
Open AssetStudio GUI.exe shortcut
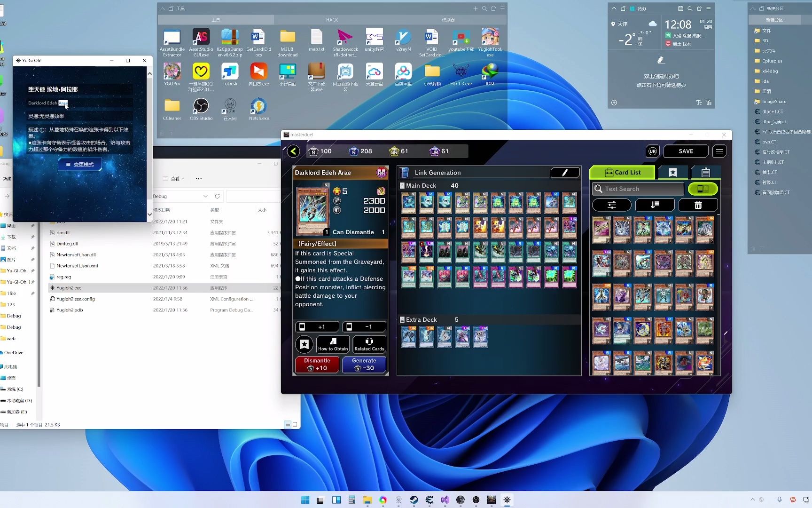click(x=201, y=43)
